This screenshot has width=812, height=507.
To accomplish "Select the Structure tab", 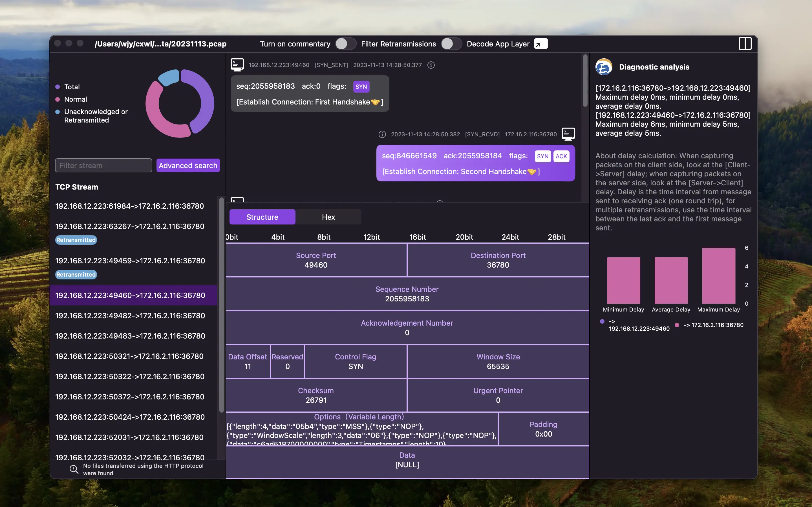I will point(262,217).
